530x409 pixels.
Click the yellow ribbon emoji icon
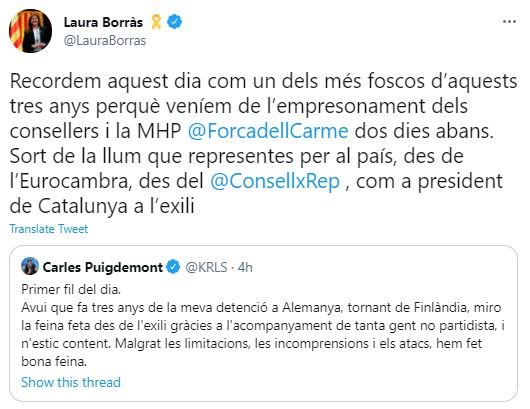point(156,22)
